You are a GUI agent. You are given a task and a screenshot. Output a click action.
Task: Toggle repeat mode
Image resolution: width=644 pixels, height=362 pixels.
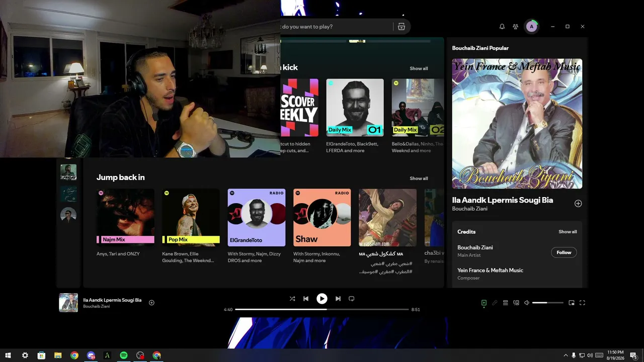tap(352, 299)
